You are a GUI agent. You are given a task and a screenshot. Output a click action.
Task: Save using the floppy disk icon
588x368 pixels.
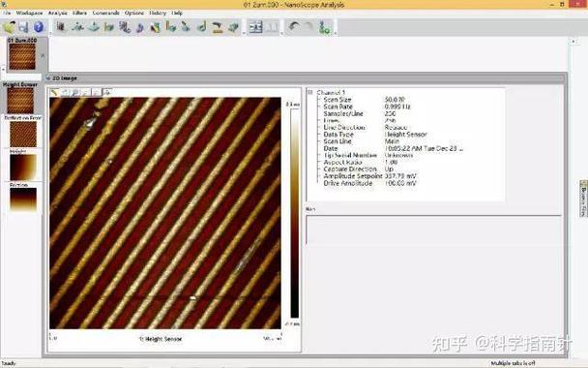pyautogui.click(x=23, y=27)
